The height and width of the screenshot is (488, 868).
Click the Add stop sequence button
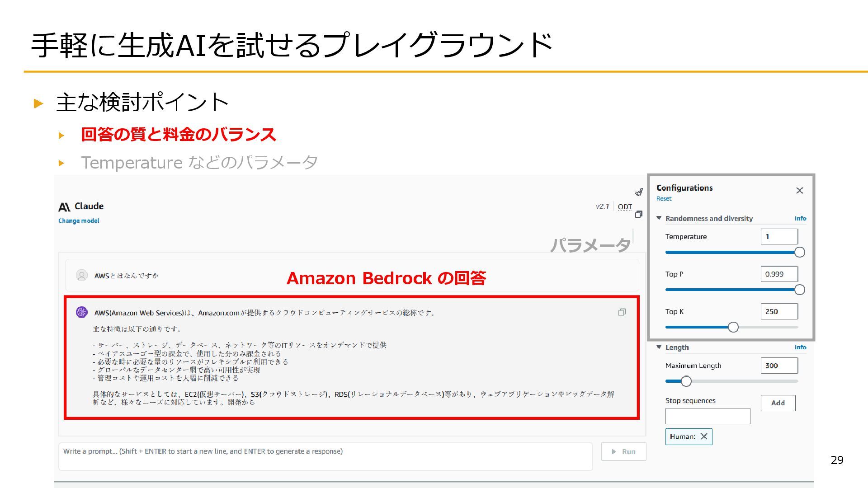(778, 403)
